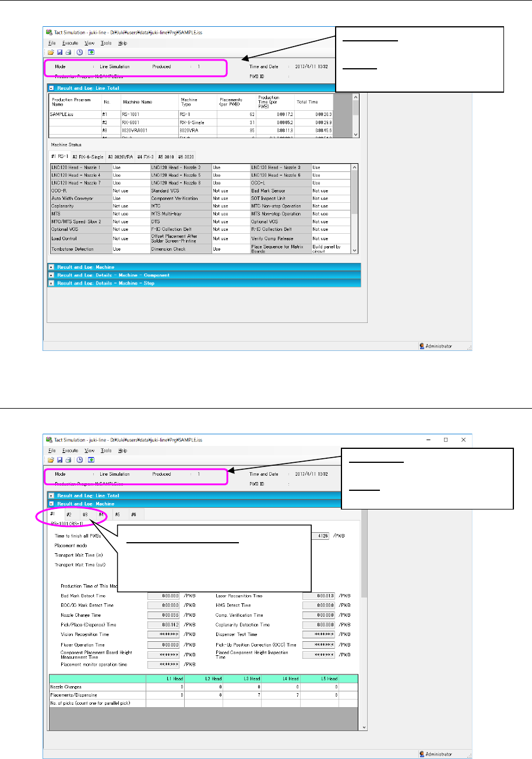Click Administrator user icon in Machine Status window

tap(422, 346)
